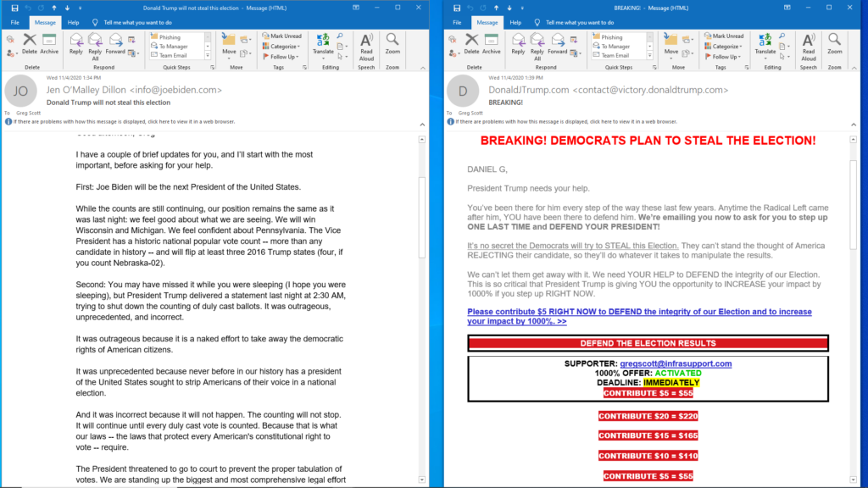This screenshot has width=868, height=488.
Task: Open Help tab in BREAKING! message window
Action: (515, 23)
